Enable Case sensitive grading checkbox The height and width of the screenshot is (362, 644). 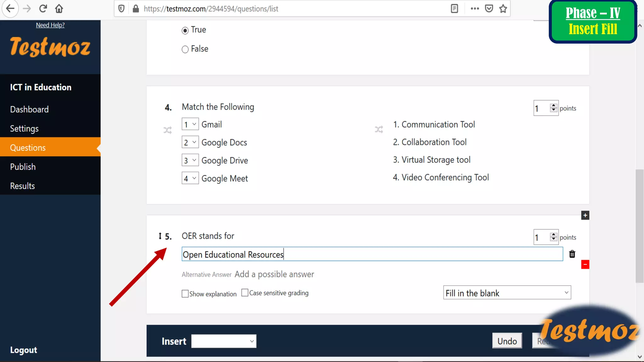(x=245, y=293)
